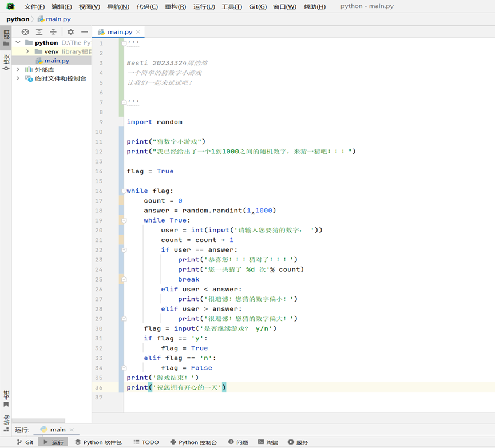
Task: Click the Collapse All icon in project toolbar
Action: pyautogui.click(x=53, y=32)
